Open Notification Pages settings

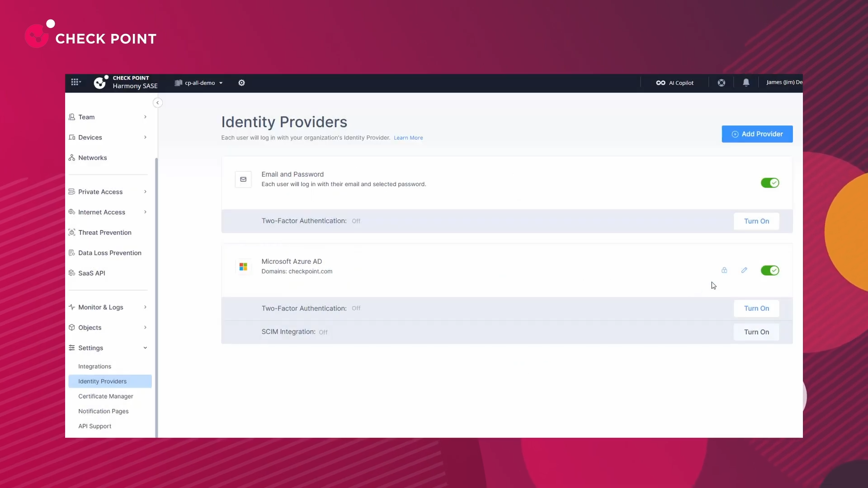(103, 411)
